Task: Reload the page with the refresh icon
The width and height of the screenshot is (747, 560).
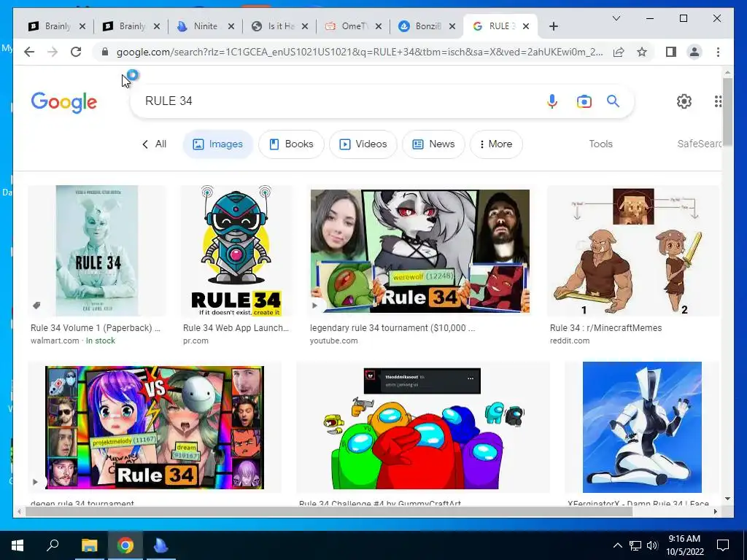Action: click(x=76, y=52)
